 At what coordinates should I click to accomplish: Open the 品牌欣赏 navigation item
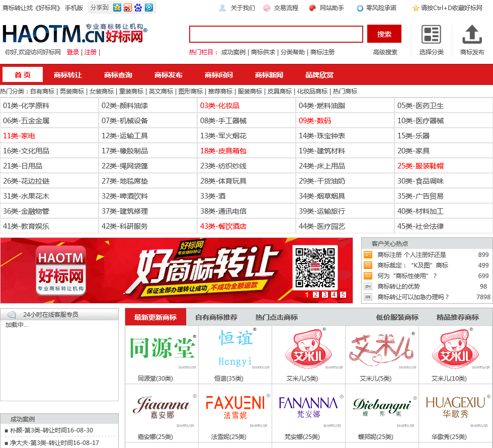click(319, 75)
